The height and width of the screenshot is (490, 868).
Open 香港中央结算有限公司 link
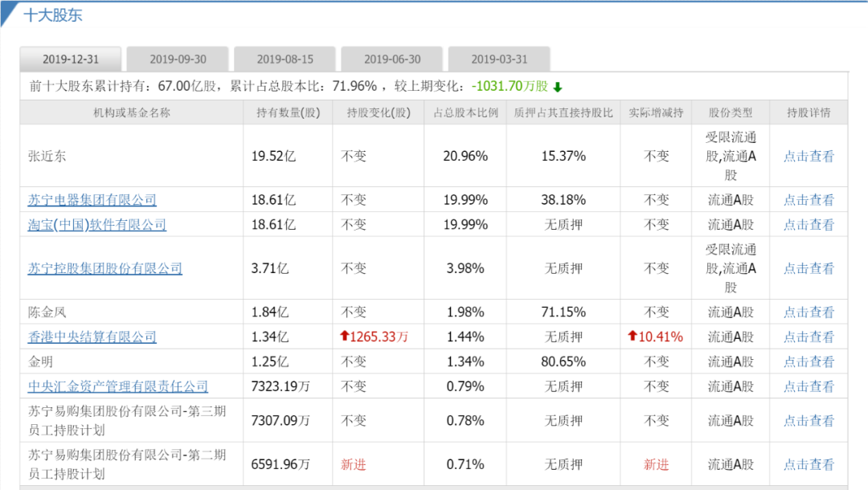click(92, 337)
